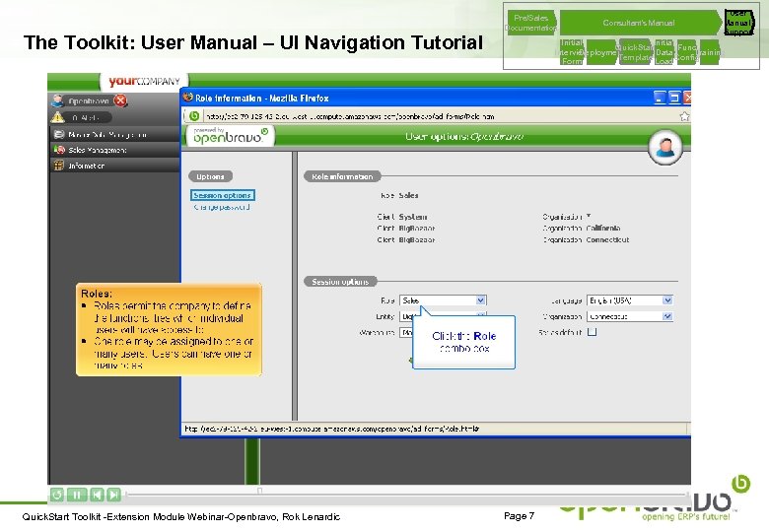
Task: Click the California organization text
Action: coord(603,228)
